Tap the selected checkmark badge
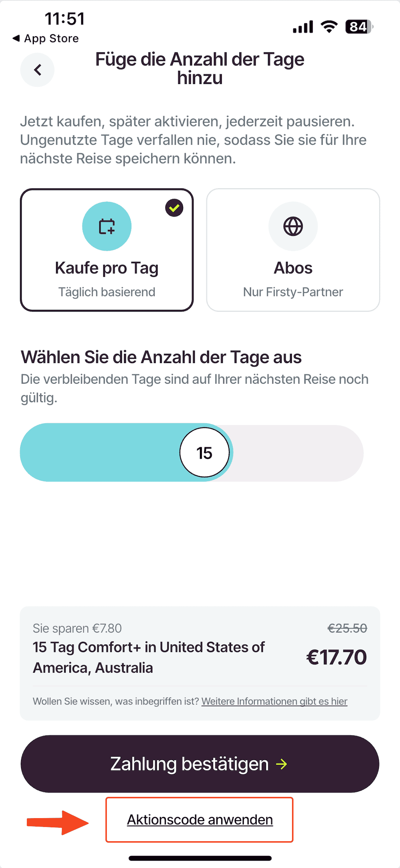400x868 pixels. click(174, 208)
